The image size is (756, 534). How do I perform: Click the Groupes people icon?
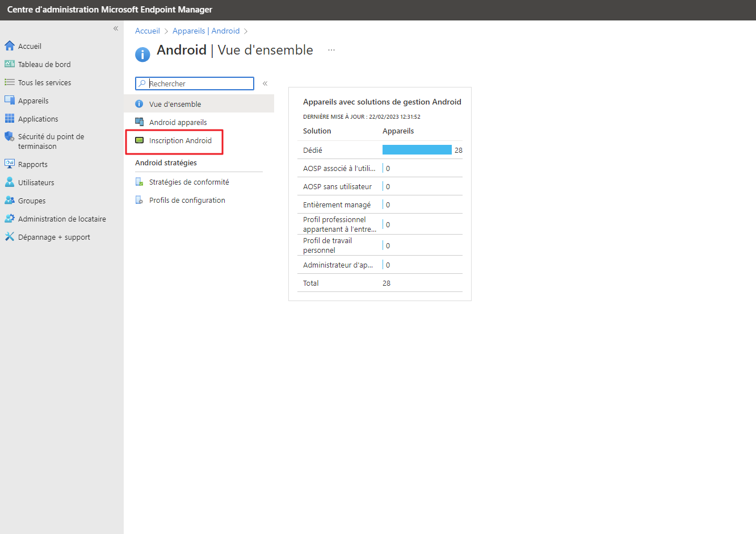tap(10, 201)
